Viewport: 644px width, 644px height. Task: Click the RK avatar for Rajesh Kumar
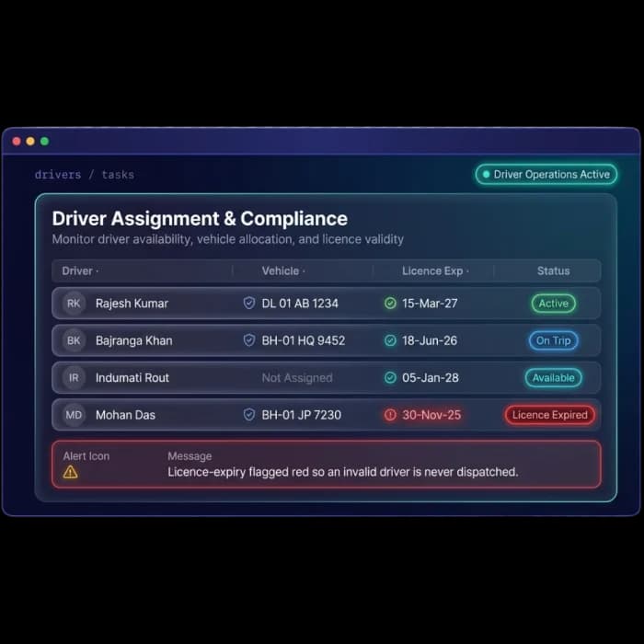pyautogui.click(x=74, y=304)
